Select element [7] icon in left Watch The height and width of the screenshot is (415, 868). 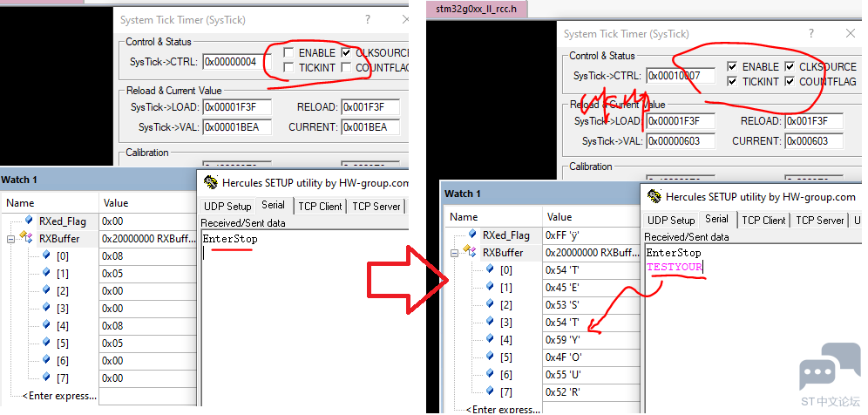click(x=46, y=378)
